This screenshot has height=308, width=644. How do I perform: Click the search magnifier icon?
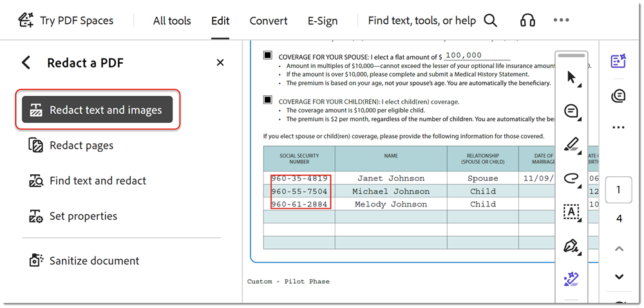[x=490, y=20]
